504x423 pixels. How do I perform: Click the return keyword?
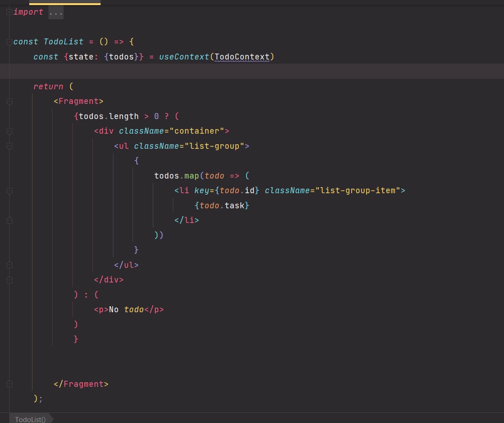coord(48,86)
